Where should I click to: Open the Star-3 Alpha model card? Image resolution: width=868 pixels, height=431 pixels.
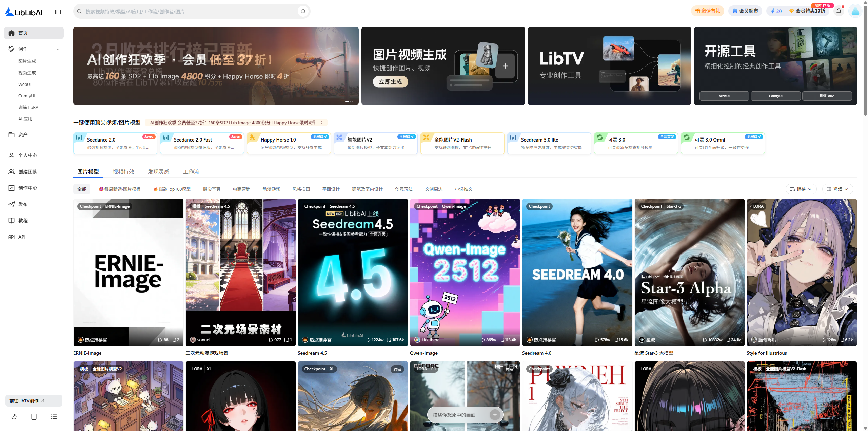689,273
